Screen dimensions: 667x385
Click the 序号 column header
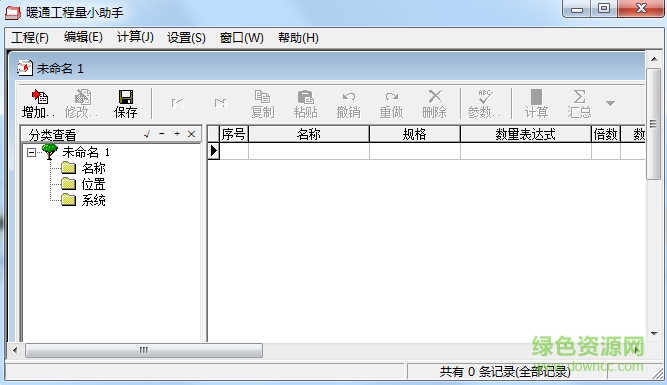[x=234, y=134]
